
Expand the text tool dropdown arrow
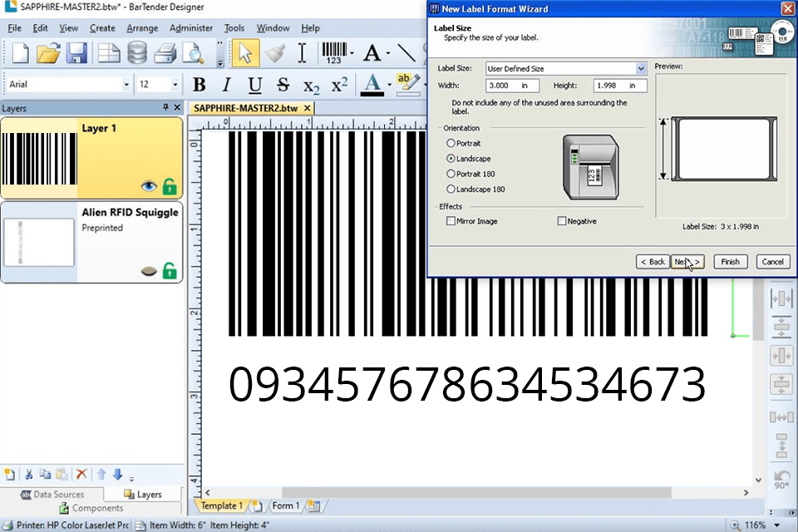388,53
